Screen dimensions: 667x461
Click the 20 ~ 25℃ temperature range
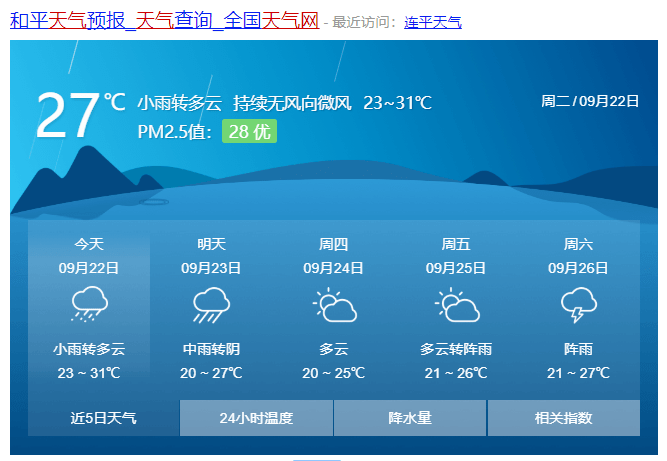(334, 373)
